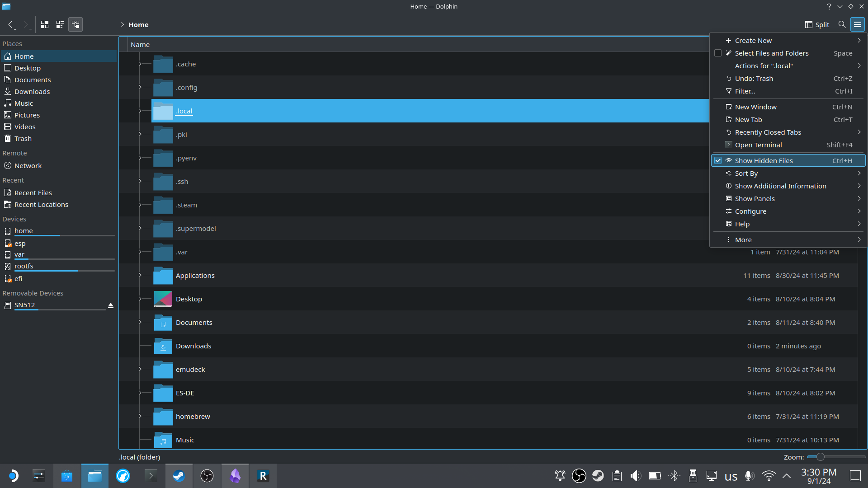Show hidden system tray icons arrow
Image resolution: width=868 pixels, height=488 pixels.
coord(787,476)
